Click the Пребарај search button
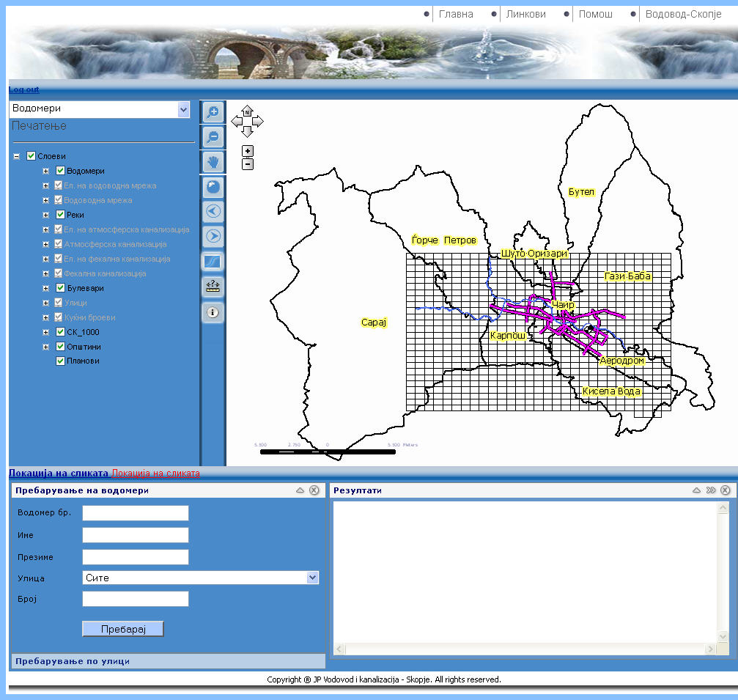738x700 pixels. [x=122, y=628]
